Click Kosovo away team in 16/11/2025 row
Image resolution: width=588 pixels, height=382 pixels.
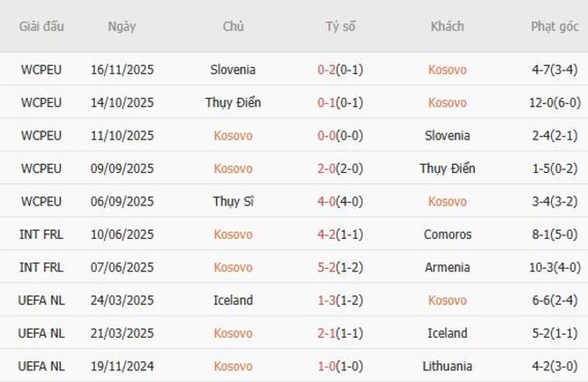coord(447,70)
